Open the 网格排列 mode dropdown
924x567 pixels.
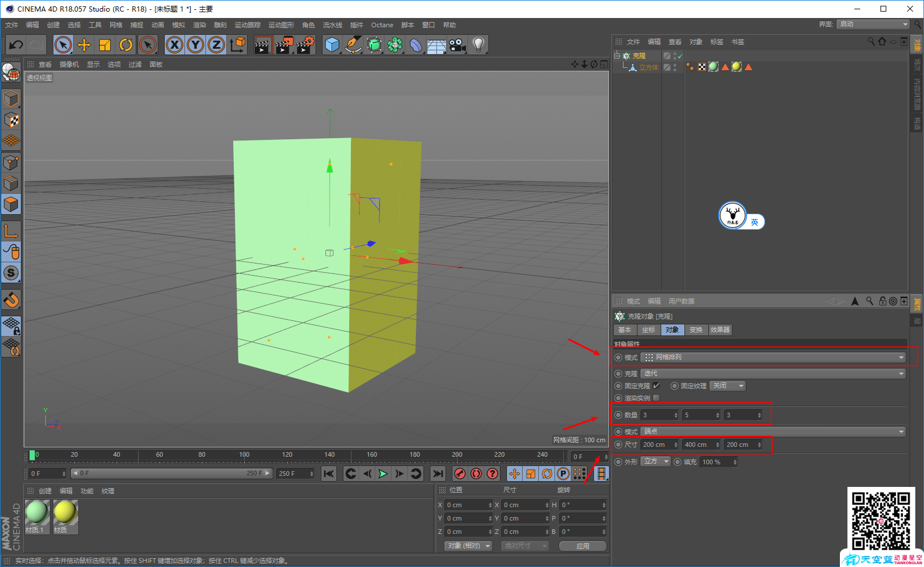[x=773, y=357]
